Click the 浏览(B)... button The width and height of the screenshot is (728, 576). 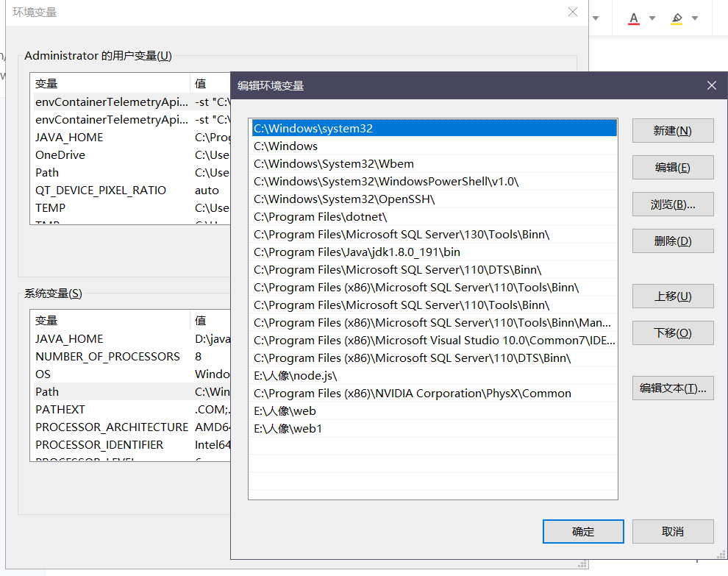tap(673, 204)
